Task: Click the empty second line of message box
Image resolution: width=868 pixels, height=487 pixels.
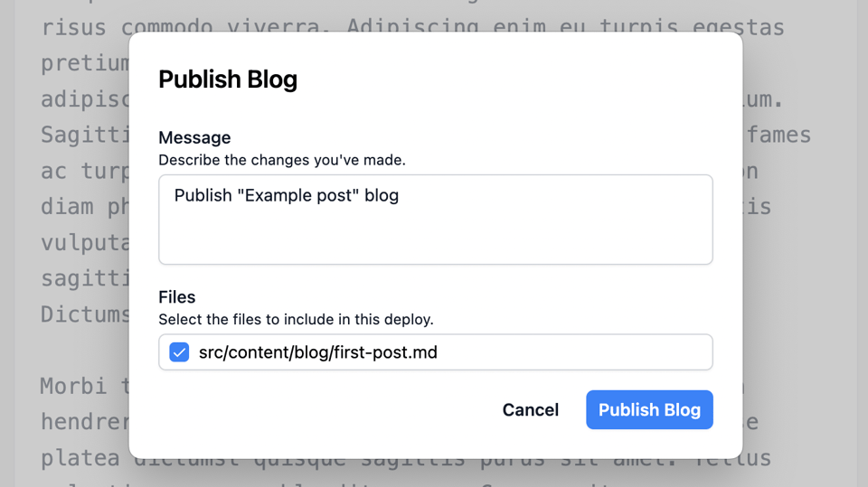Action: (x=435, y=226)
